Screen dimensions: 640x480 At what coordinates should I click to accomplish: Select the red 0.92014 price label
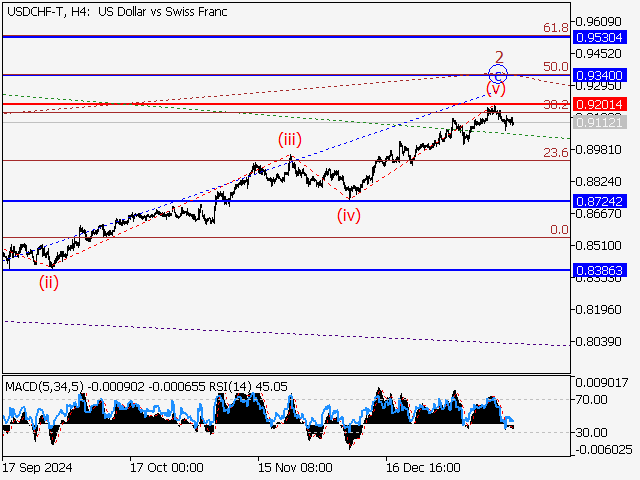pyautogui.click(x=600, y=104)
